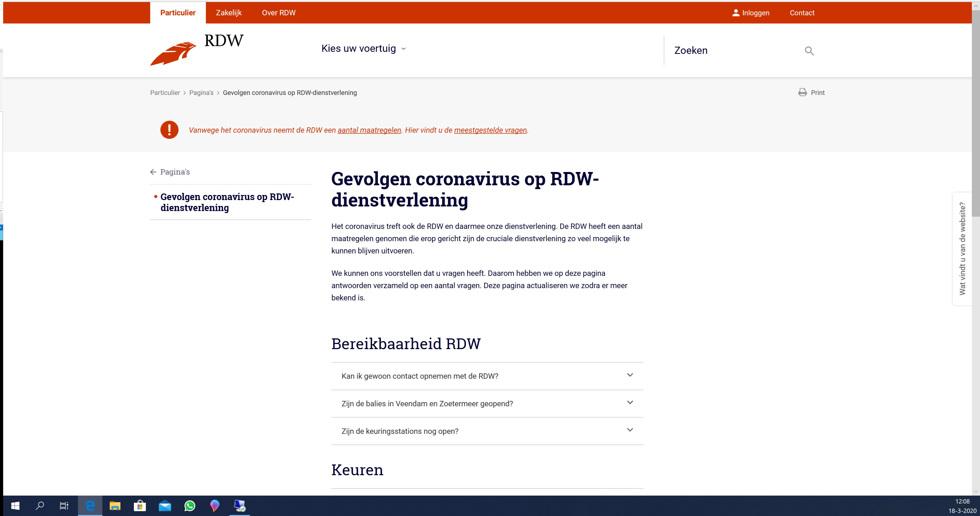Switch to the Zakelijk tab
The height and width of the screenshot is (516, 980).
click(229, 13)
